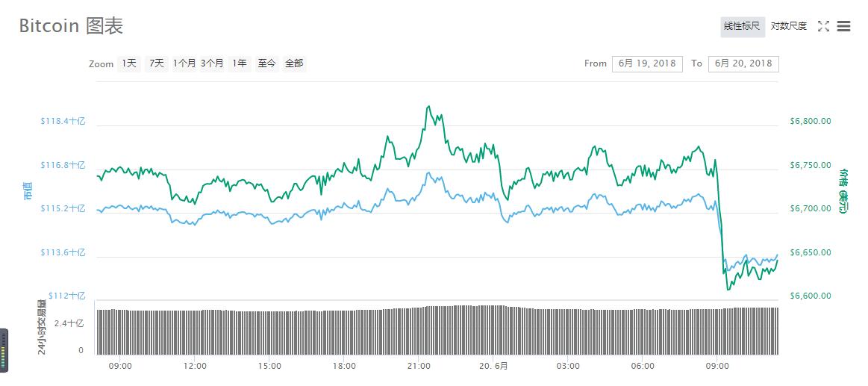Viewport: 868px width, 386px height.
Task: Show year-to-date with 至今
Action: (x=266, y=63)
